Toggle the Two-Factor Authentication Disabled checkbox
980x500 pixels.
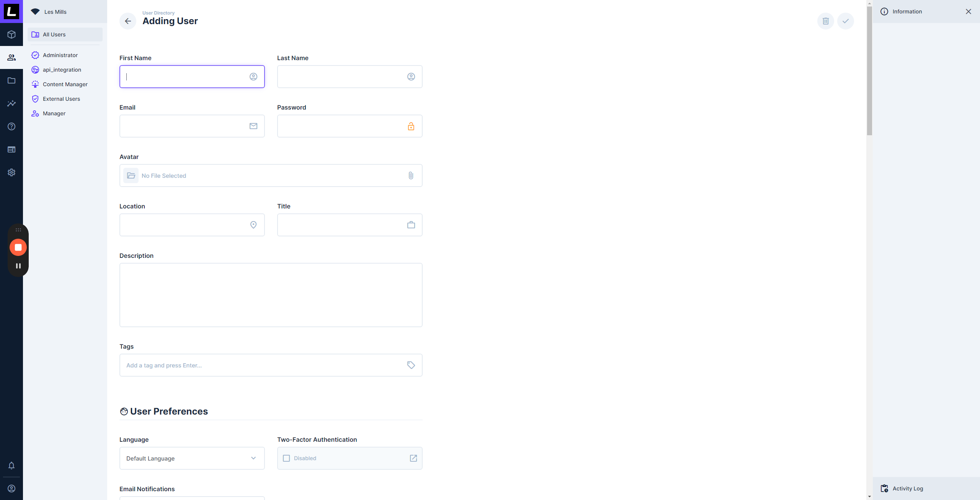286,458
